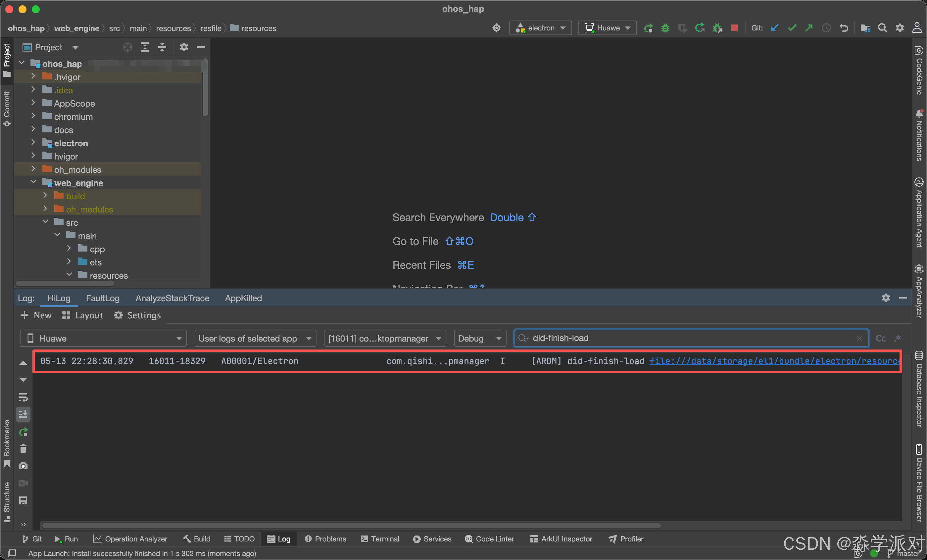Image resolution: width=927 pixels, height=560 pixels.
Task: Click the Project tree vertical scrollbar
Action: pyautogui.click(x=205, y=87)
